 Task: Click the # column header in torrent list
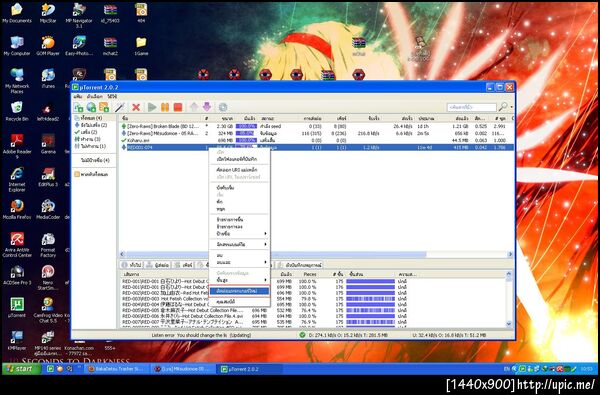coord(207,119)
